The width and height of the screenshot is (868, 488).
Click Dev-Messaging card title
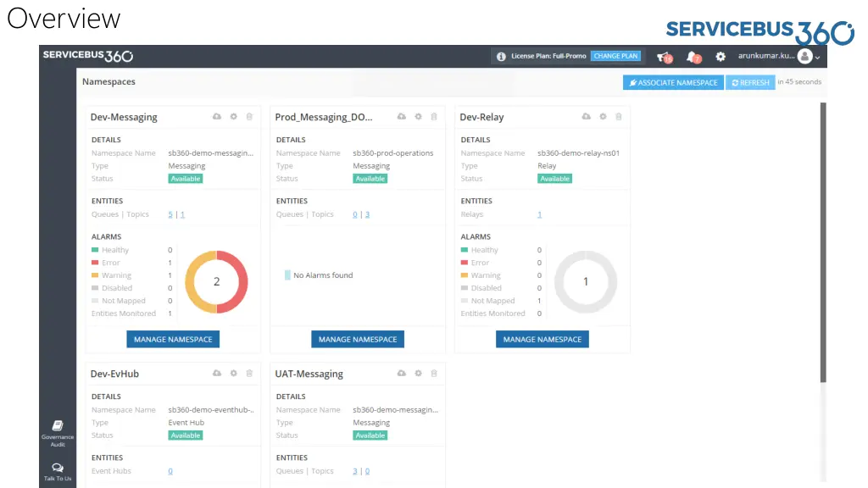coord(124,117)
